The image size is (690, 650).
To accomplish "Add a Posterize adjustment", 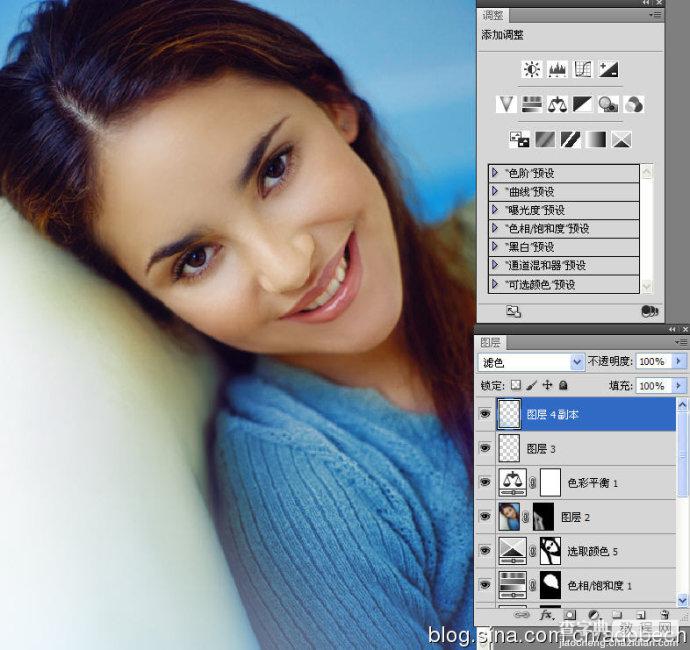I will click(545, 140).
